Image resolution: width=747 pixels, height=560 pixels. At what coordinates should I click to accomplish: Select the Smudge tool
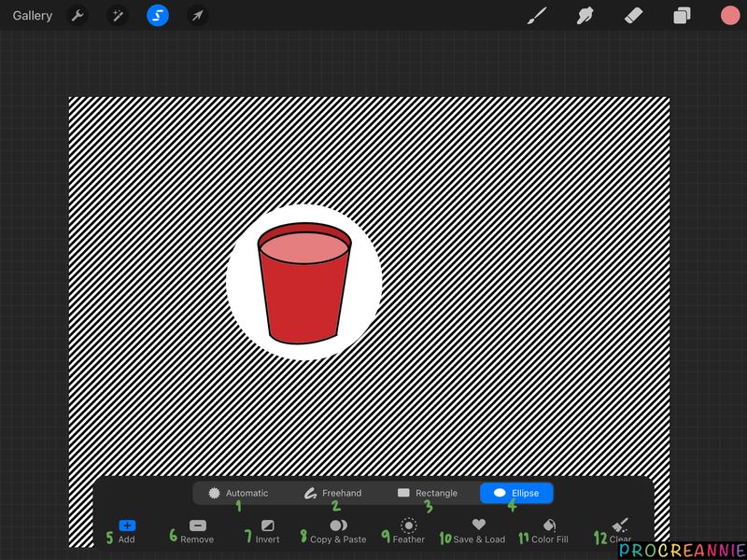point(585,16)
